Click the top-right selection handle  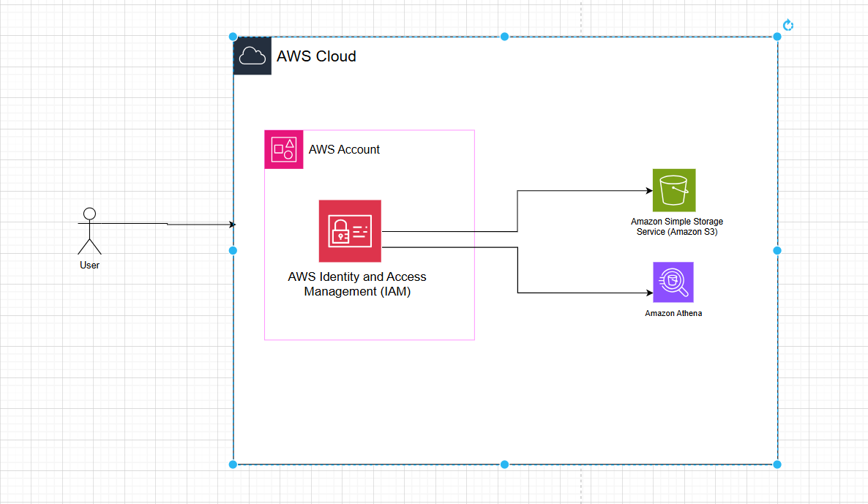[x=777, y=37]
